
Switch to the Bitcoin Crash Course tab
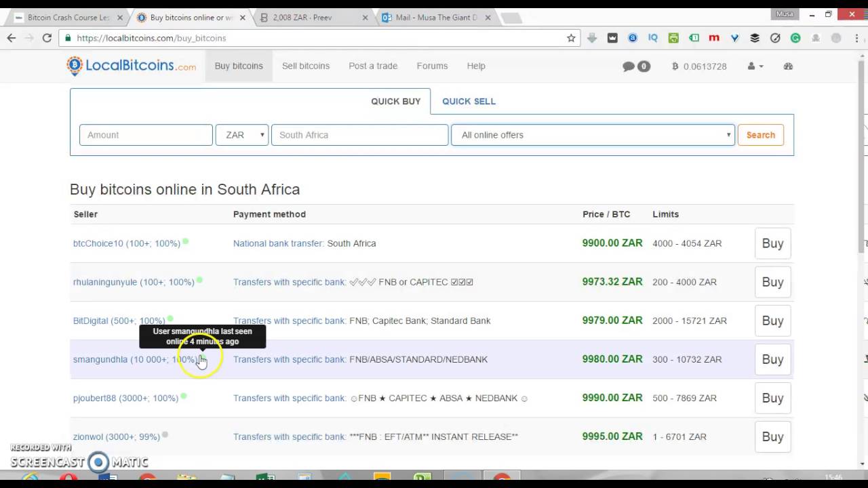coord(68,18)
